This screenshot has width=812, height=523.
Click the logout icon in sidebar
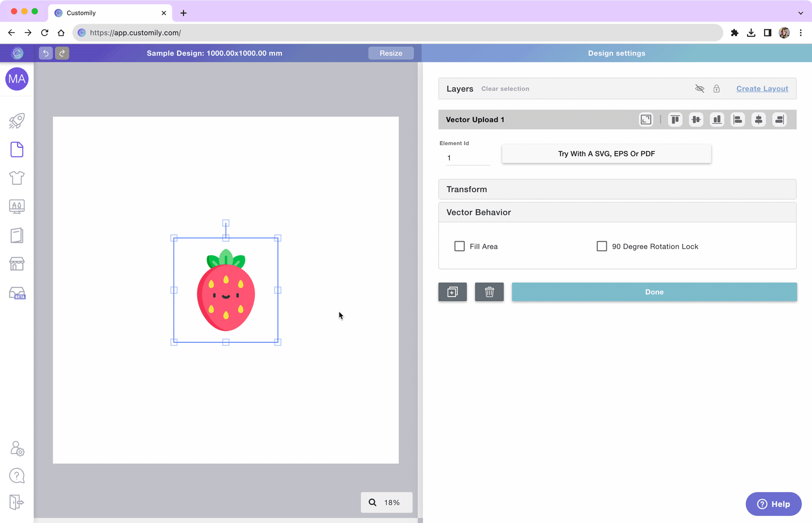(x=17, y=502)
